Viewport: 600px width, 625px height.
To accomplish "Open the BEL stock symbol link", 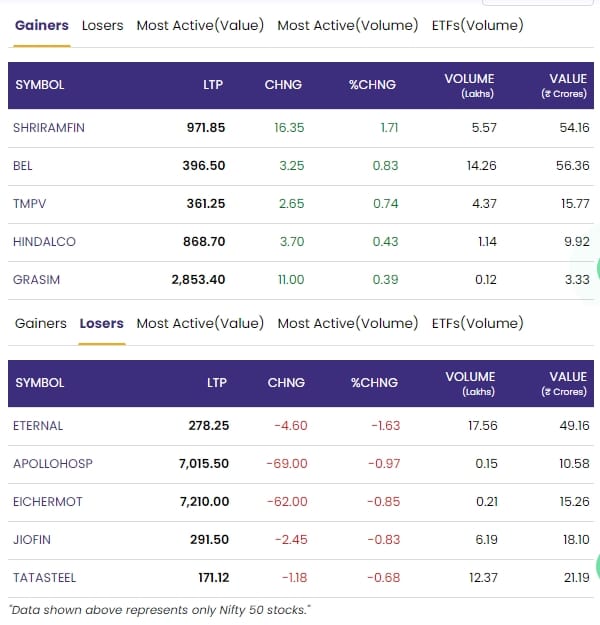I will pos(23,166).
